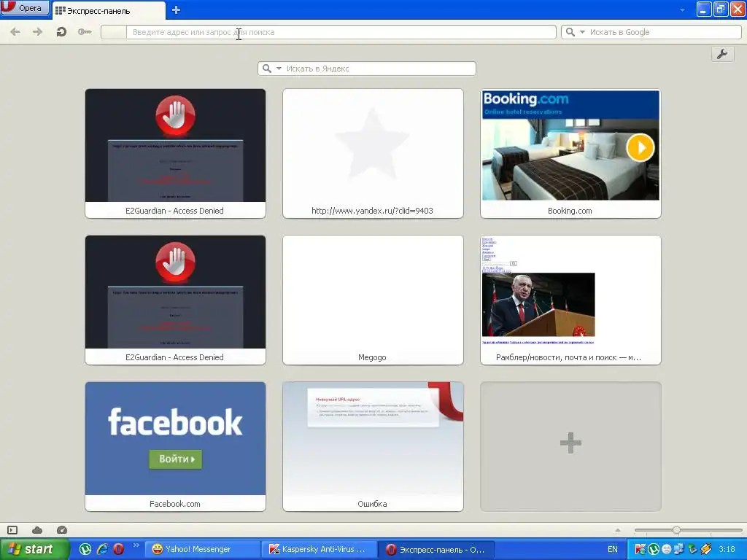Open the Windows start menu
Image resolution: width=747 pixels, height=560 pixels.
[x=34, y=549]
